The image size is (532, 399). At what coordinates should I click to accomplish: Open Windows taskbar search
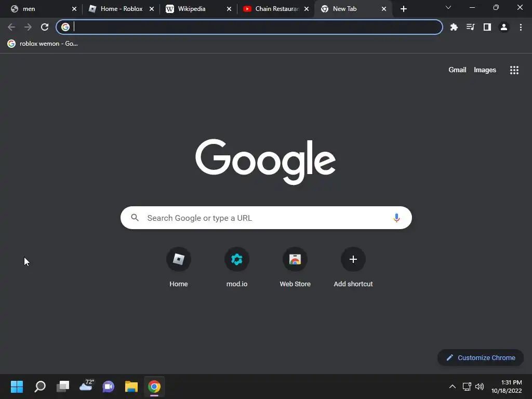40,387
